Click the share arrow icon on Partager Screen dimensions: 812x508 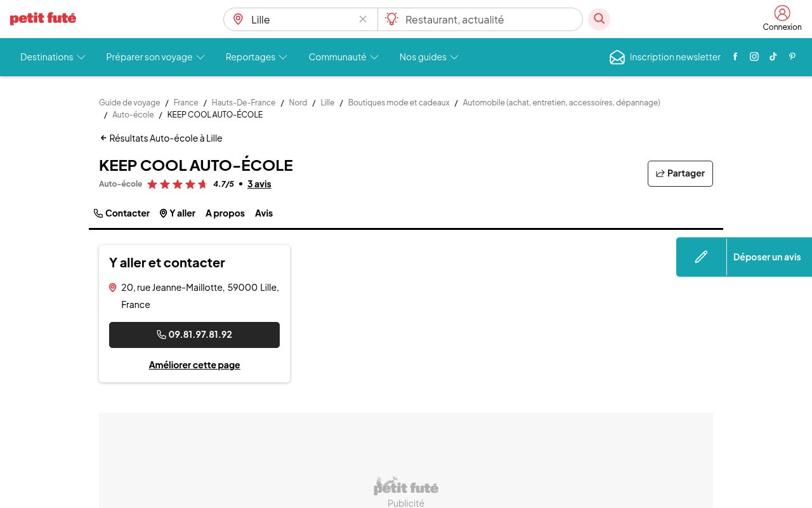[x=660, y=173]
